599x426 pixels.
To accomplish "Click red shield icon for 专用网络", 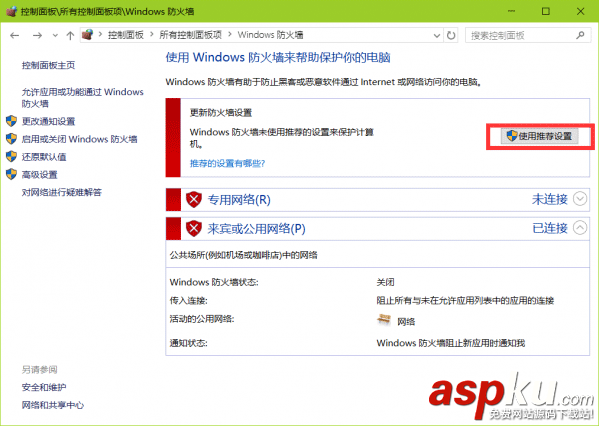I will click(194, 199).
